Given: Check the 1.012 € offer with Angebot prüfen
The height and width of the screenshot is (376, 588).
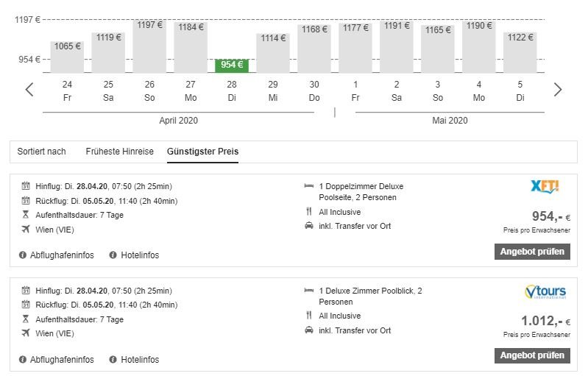Looking at the screenshot, I should tap(532, 355).
